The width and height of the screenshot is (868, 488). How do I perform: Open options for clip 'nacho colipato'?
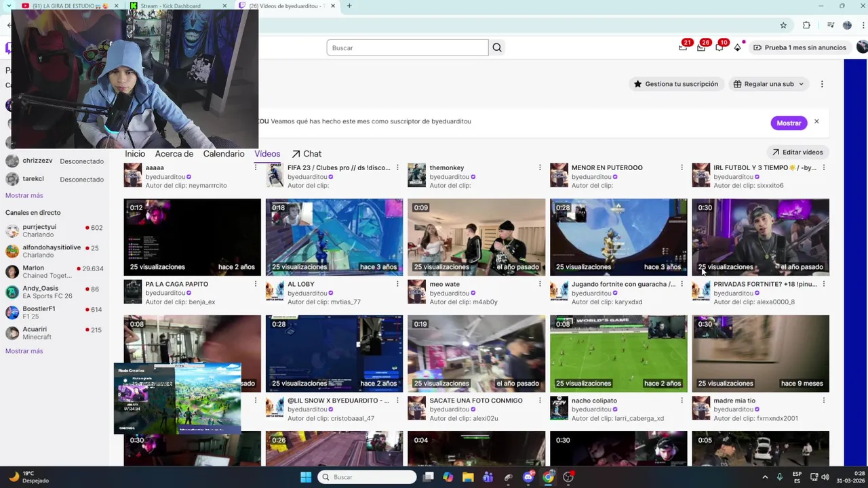682,401
